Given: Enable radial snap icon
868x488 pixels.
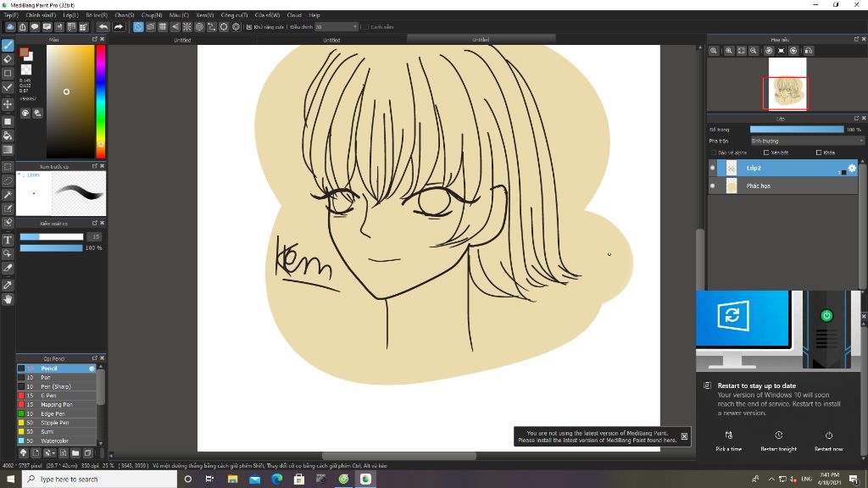Looking at the screenshot, I should point(187,26).
